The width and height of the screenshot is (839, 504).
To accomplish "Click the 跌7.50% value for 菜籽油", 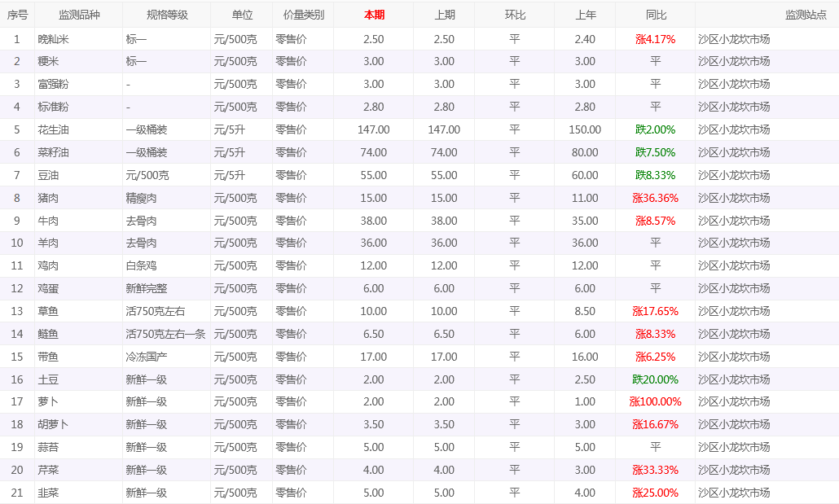I will [x=656, y=152].
